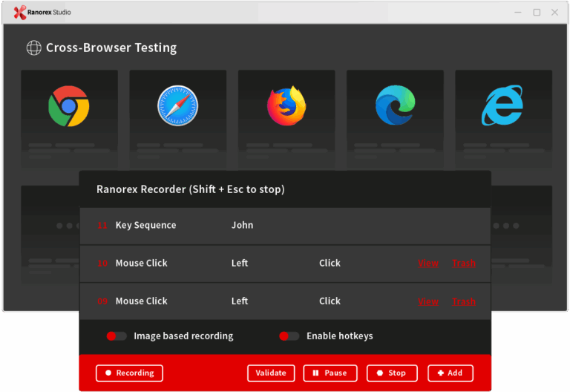Toggle the Enable hotkeys switch

[x=289, y=336]
